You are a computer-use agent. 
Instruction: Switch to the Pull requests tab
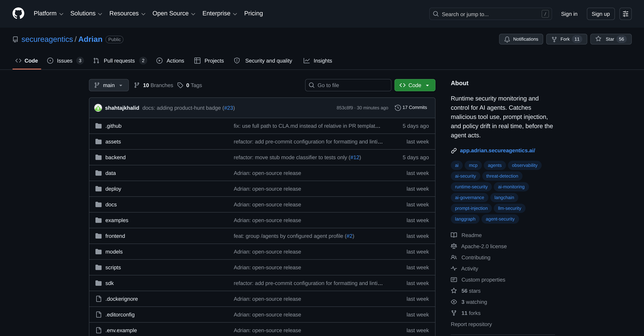click(120, 61)
